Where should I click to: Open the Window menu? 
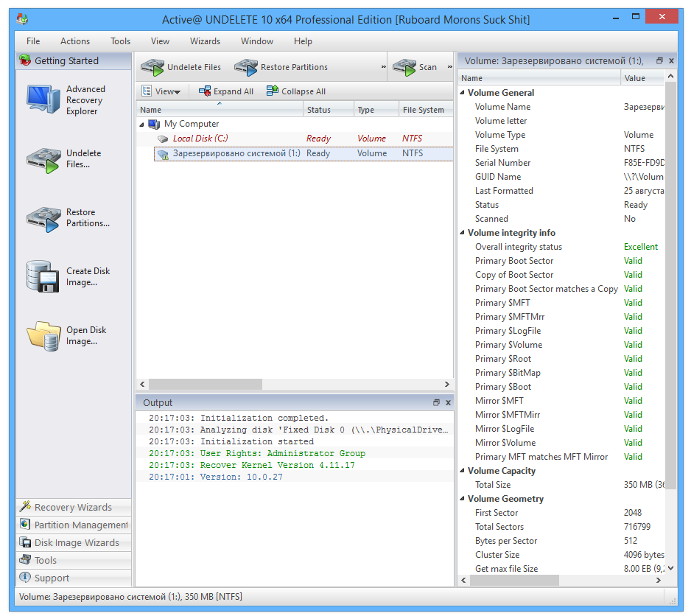[257, 41]
